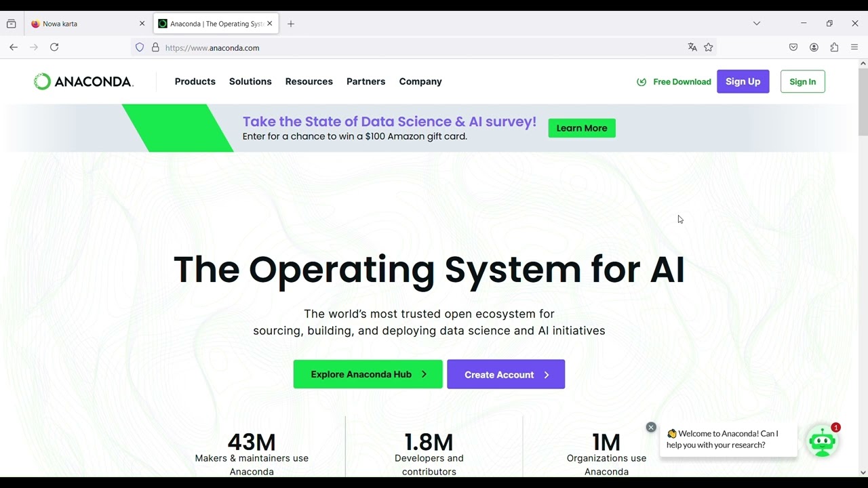Open the Company menu

(x=420, y=81)
